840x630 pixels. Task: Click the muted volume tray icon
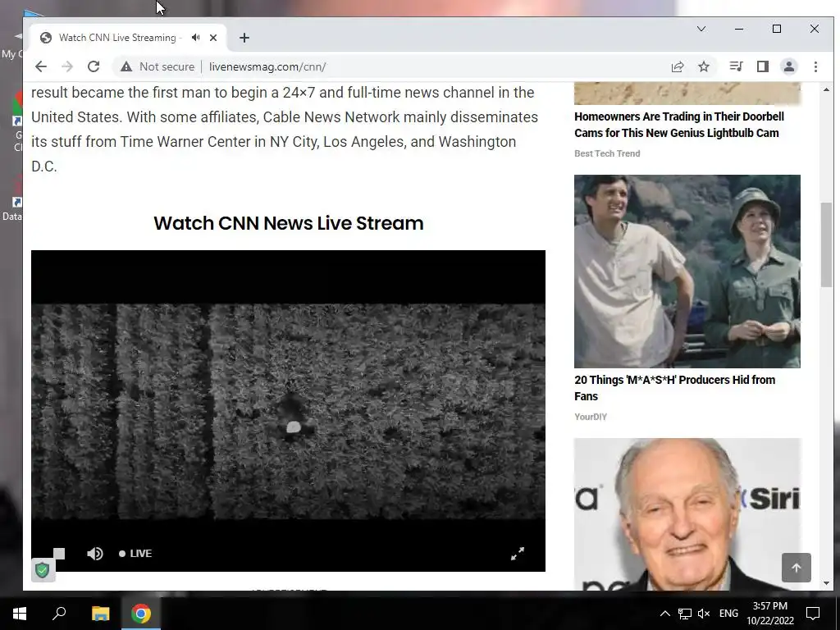pos(704,614)
